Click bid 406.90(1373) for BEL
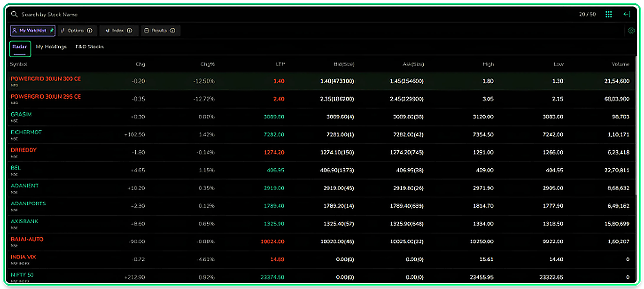This screenshot has height=289, width=644. pos(337,170)
